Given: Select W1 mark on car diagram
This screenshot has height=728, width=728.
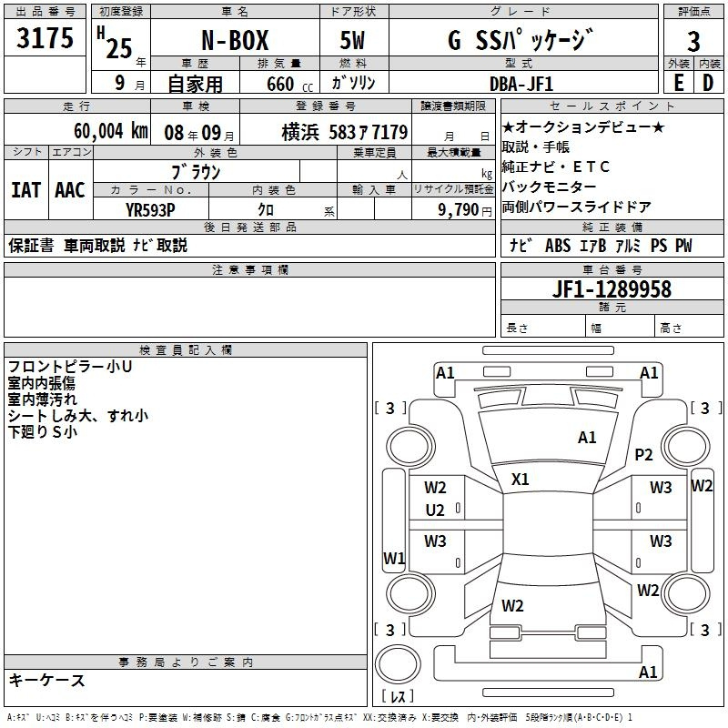Looking at the screenshot, I should click(x=394, y=558).
